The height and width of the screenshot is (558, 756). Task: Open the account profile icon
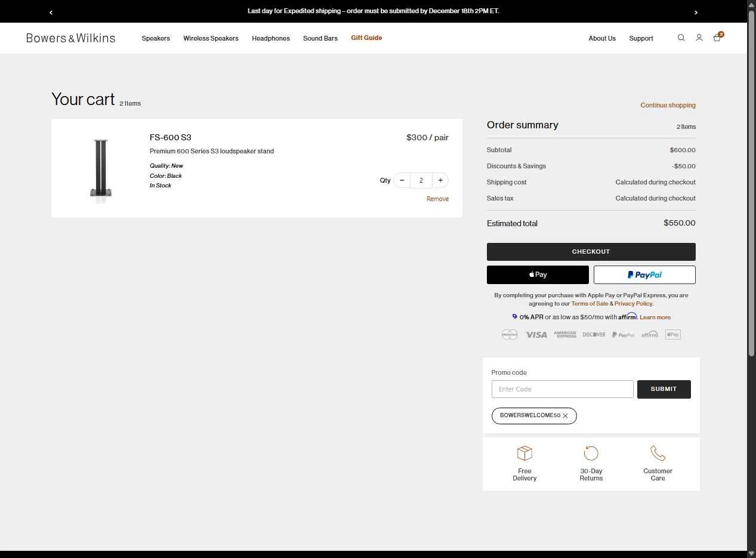tap(699, 38)
